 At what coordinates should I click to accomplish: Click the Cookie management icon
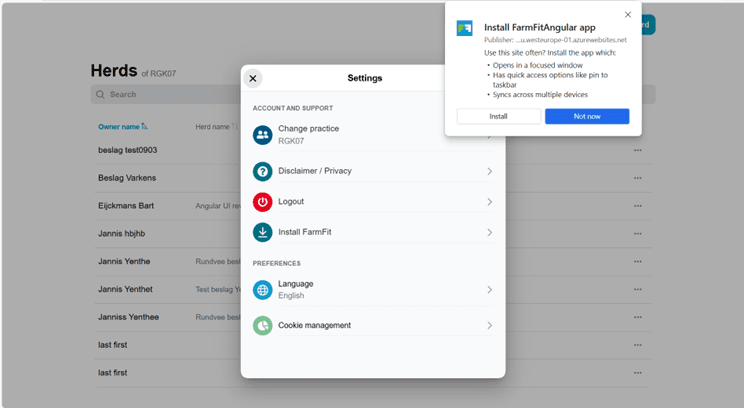point(262,325)
